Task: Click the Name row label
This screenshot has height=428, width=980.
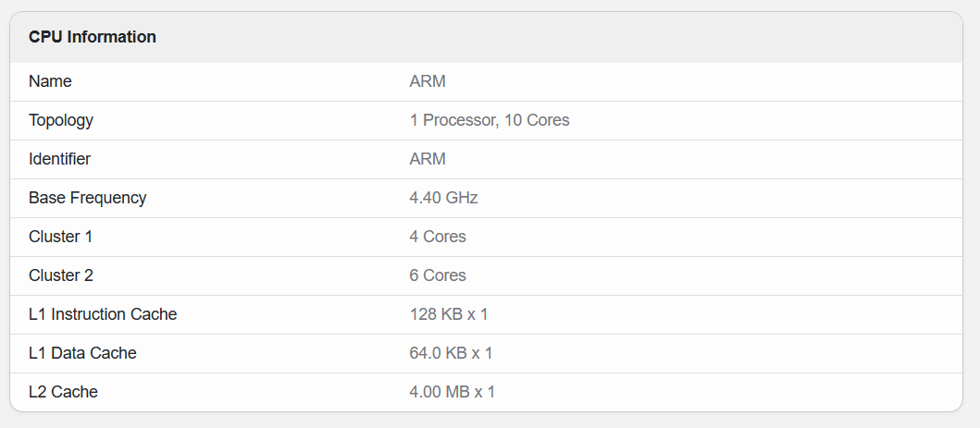Action: coord(50,81)
